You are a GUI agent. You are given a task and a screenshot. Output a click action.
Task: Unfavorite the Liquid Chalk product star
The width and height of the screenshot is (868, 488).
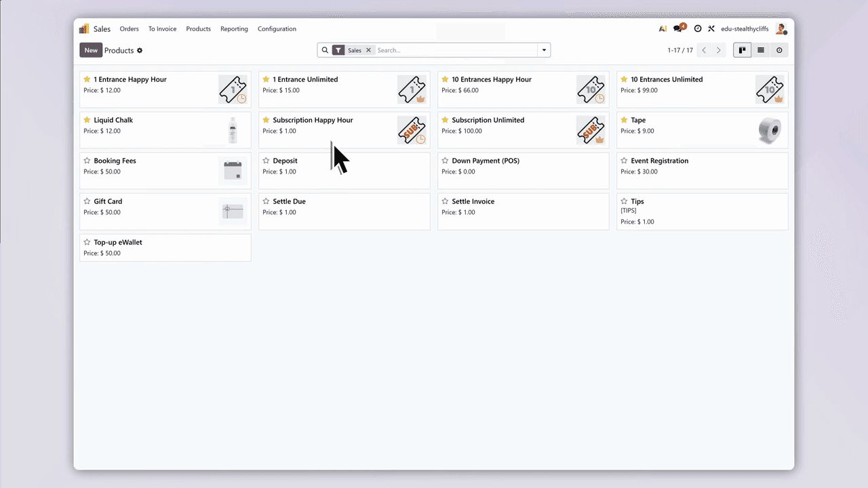(87, 120)
